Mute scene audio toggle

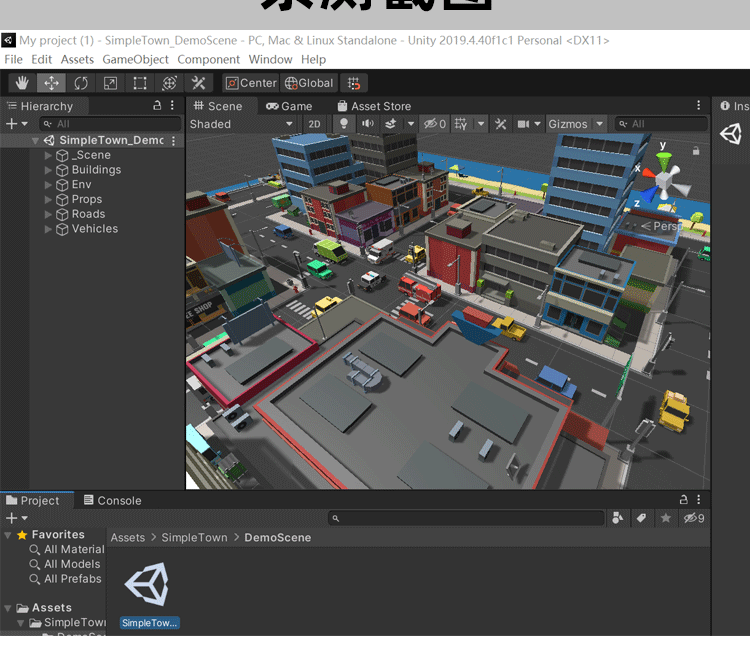click(x=368, y=124)
